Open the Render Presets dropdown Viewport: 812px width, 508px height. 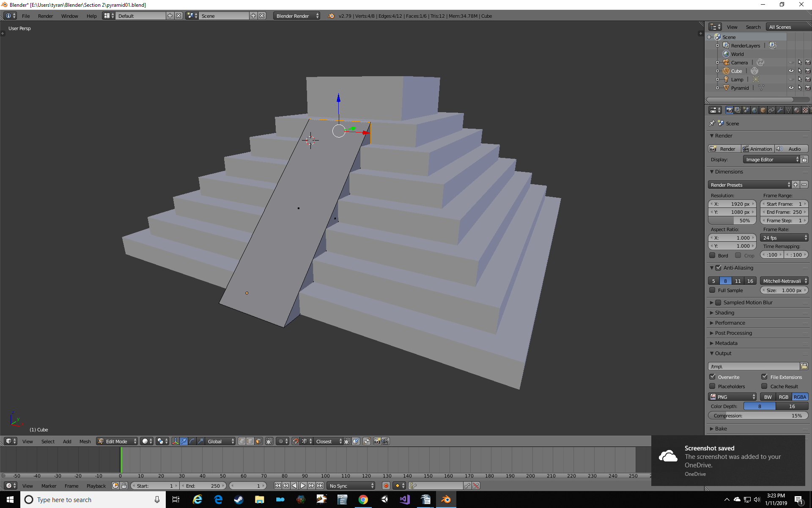tap(749, 185)
